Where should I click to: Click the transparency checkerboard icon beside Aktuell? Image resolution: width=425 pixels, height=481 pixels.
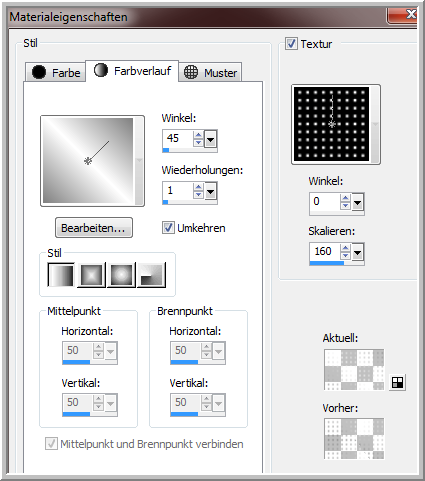[397, 382]
